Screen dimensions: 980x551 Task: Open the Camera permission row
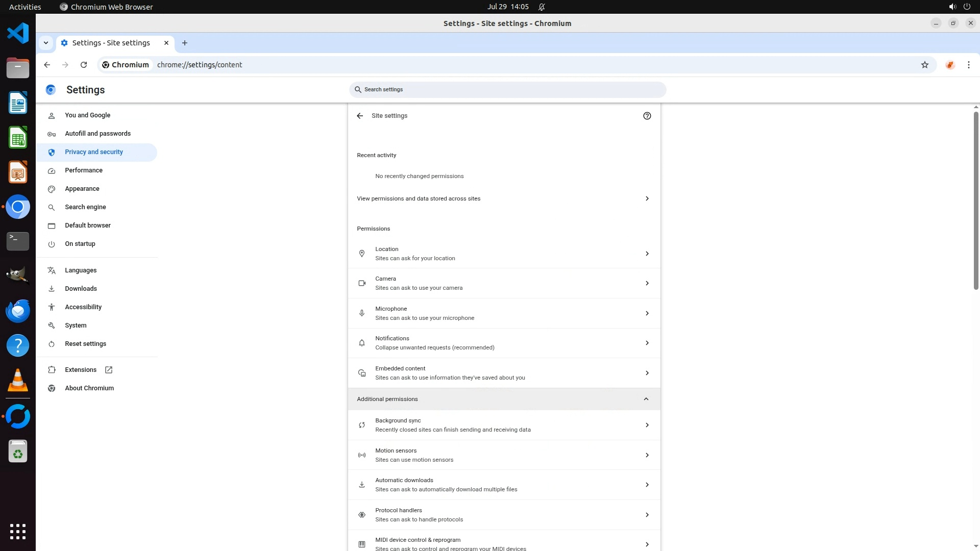click(x=504, y=283)
